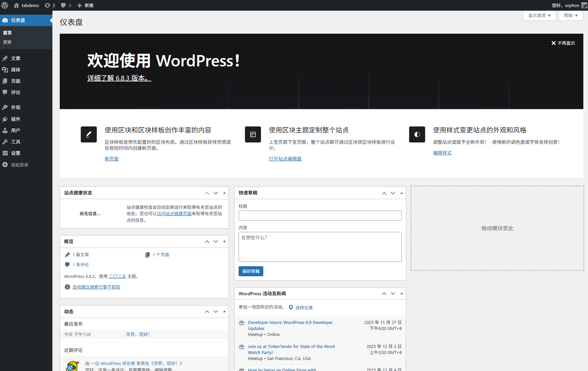Image resolution: width=588 pixels, height=371 pixels.
Task: Open the 插件 (Plugins) sidebar menu
Action: coord(16,119)
